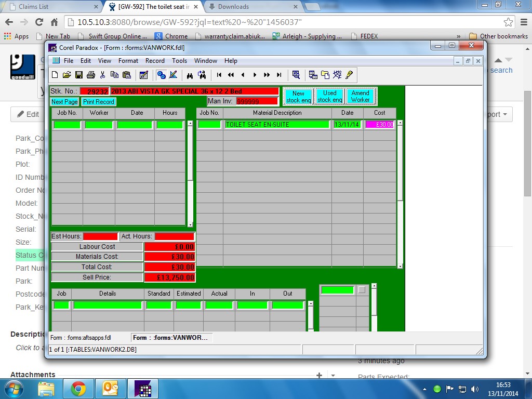Open the Record menu
Screen dimensions: 532x399
(x=155, y=61)
